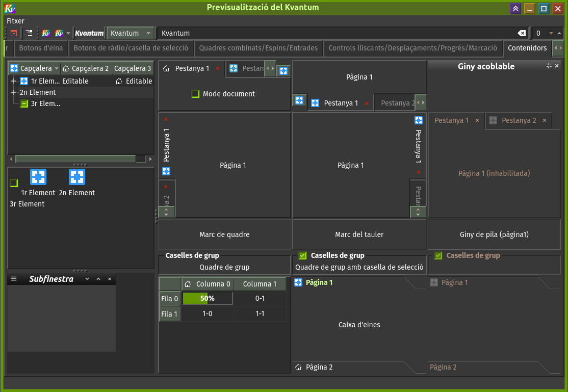Click blue icon at top of right-side vertical tabs
This screenshot has height=392, width=568.
[x=419, y=120]
